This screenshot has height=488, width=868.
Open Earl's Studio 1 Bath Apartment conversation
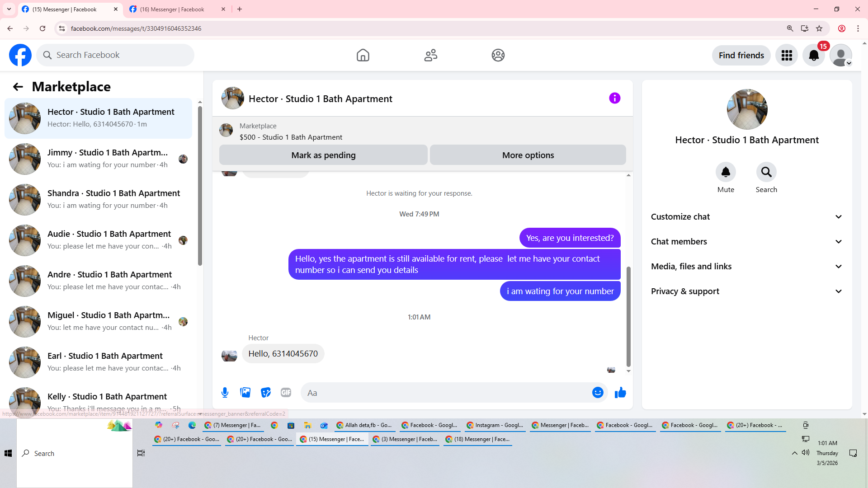(99, 362)
